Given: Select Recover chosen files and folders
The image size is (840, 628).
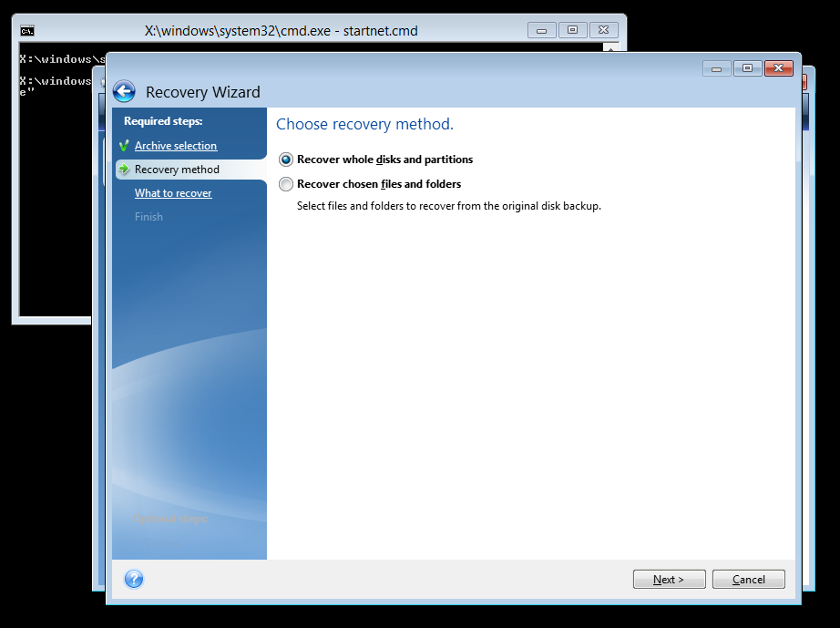Looking at the screenshot, I should (x=286, y=184).
